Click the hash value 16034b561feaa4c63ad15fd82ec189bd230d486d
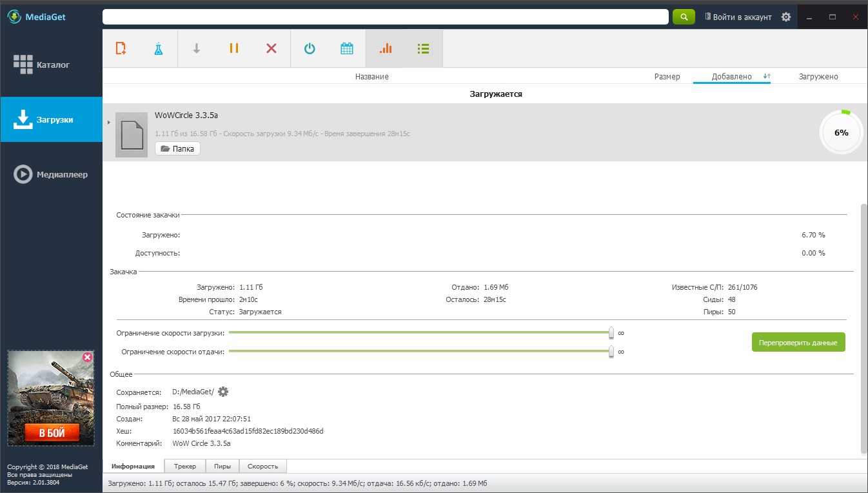This screenshot has width=868, height=493. [248, 430]
